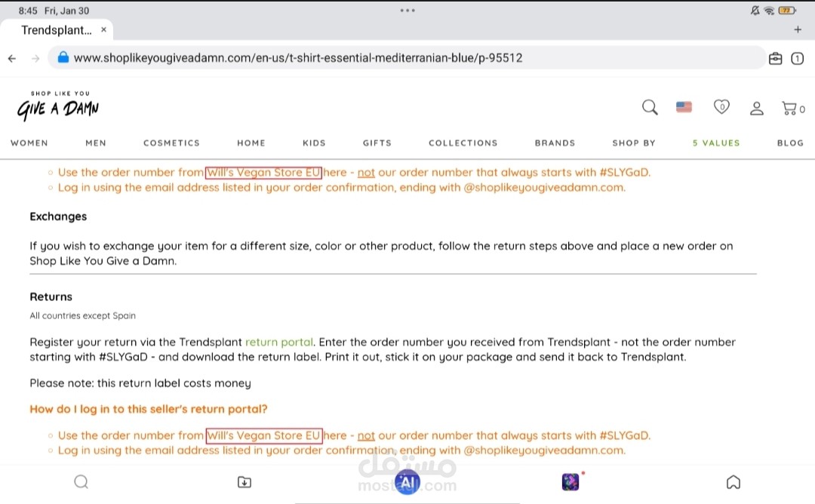
Task: Tap the search icon in bottom bar
Action: tap(81, 481)
